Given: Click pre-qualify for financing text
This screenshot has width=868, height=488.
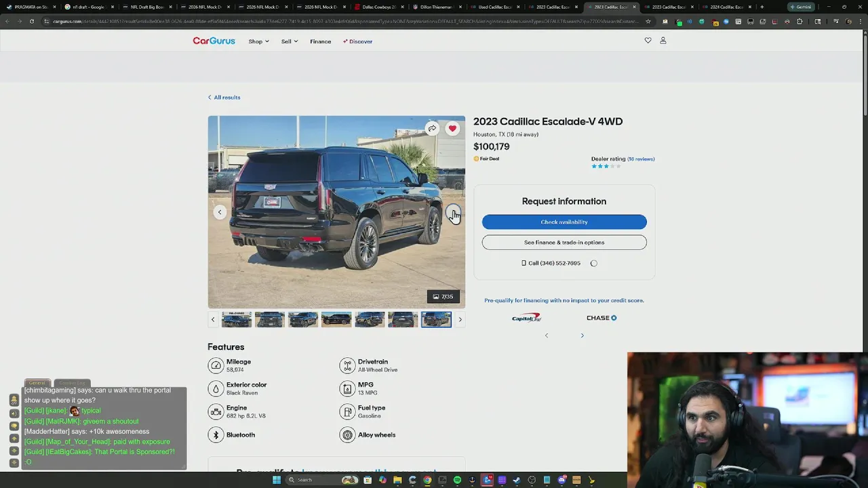Looking at the screenshot, I should point(564,300).
